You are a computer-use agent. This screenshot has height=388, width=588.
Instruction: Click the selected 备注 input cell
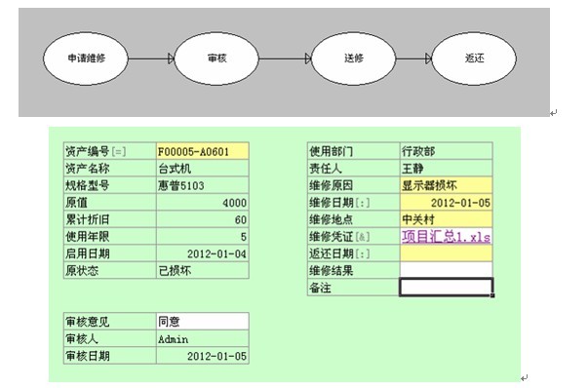pos(447,288)
